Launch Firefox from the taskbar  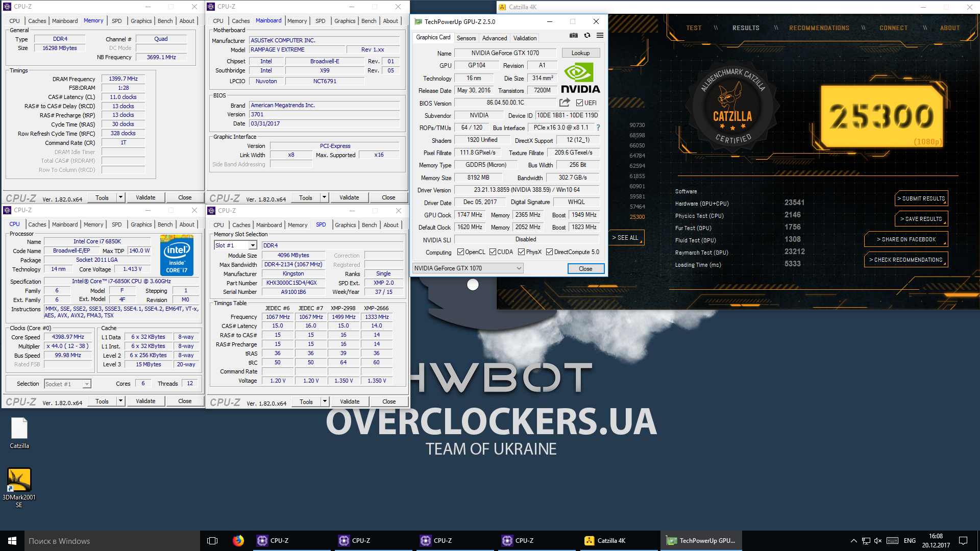click(x=238, y=541)
